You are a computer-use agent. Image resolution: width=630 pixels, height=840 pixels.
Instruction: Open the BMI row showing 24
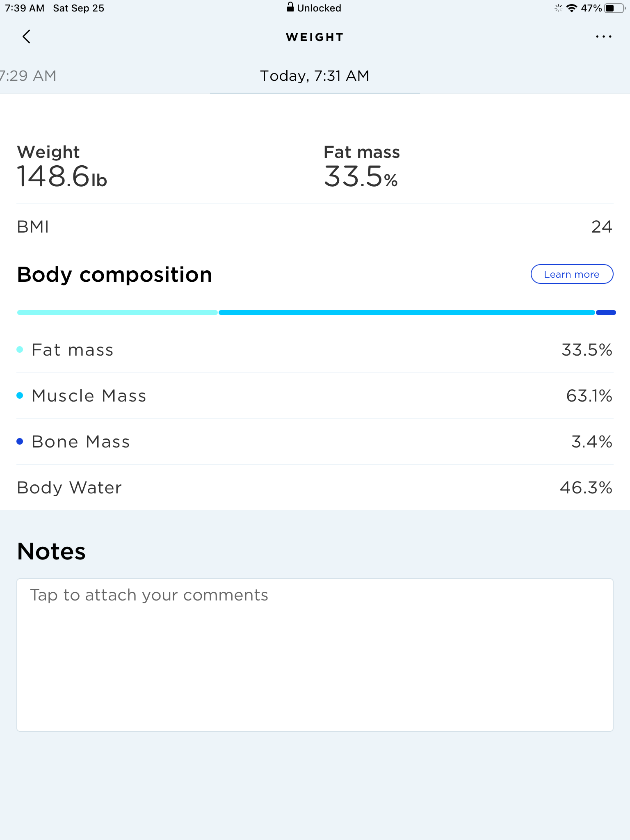coord(315,227)
